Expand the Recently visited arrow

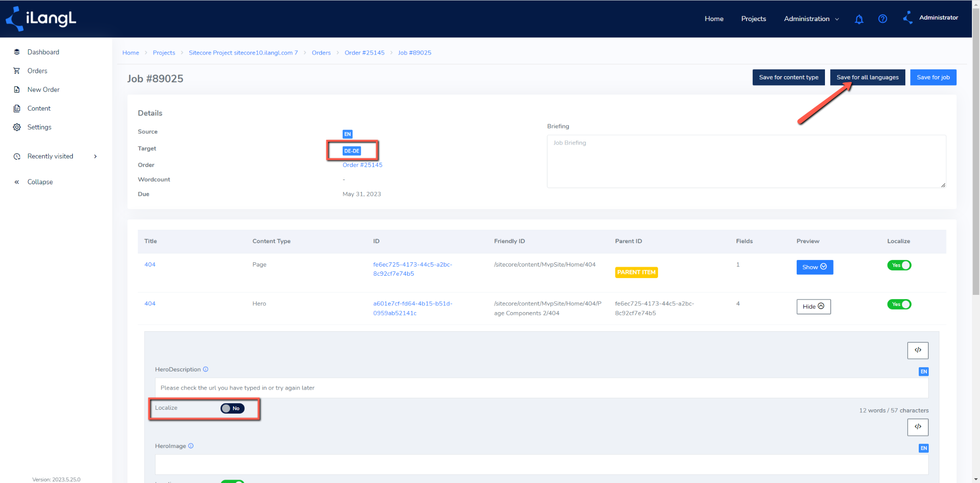[x=95, y=157]
